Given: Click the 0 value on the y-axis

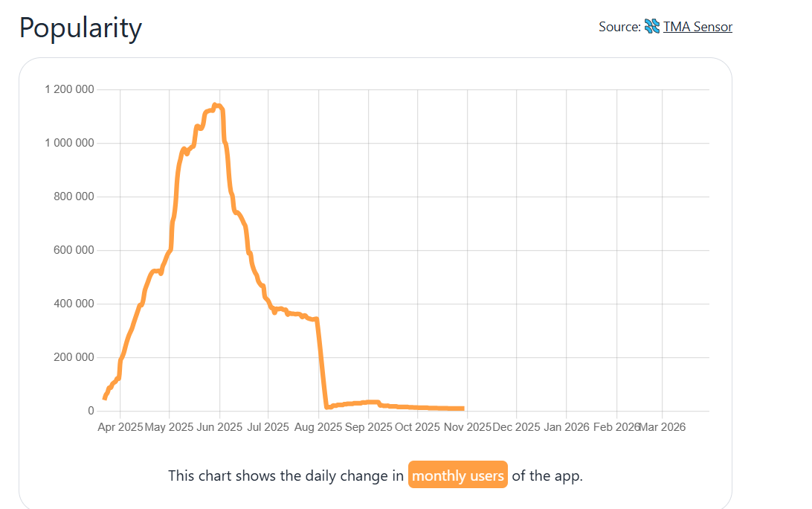Looking at the screenshot, I should (91, 411).
